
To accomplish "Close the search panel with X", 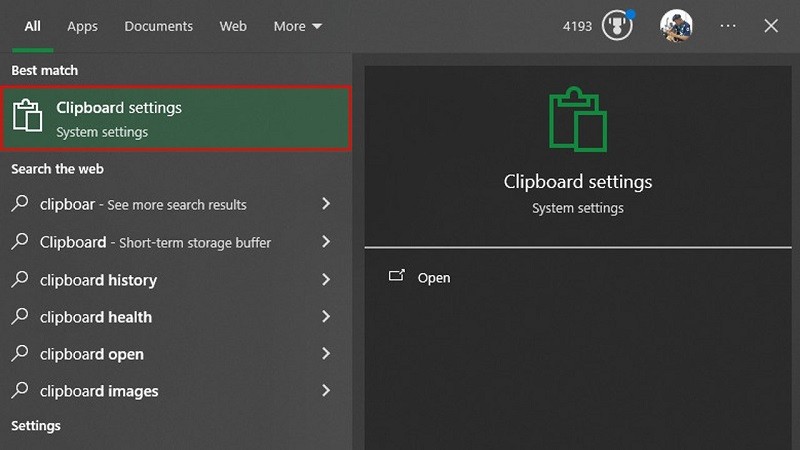I will pyautogui.click(x=771, y=26).
